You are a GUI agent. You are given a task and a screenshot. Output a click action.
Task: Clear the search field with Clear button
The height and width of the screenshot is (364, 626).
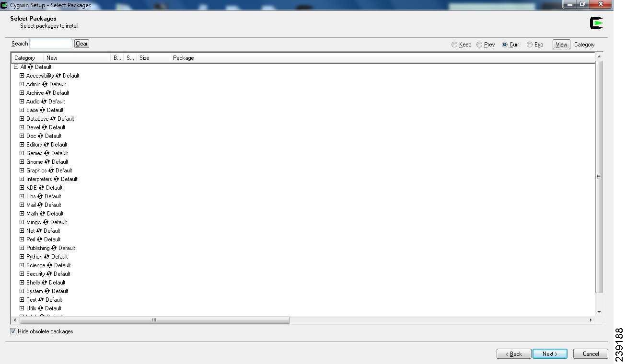(x=81, y=44)
